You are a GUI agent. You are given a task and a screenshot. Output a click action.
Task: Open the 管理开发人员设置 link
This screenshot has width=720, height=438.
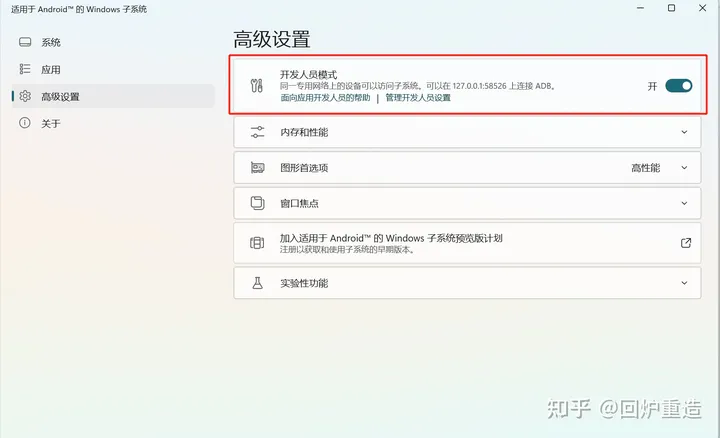click(x=418, y=97)
